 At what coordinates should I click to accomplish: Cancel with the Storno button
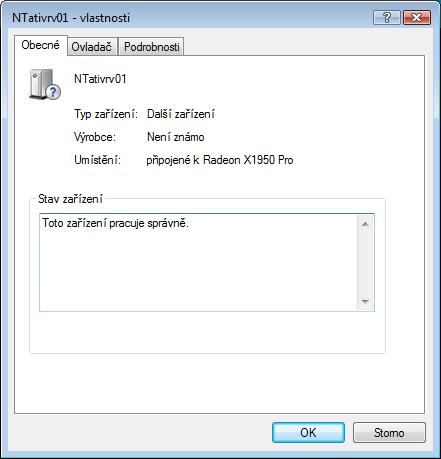point(389,433)
